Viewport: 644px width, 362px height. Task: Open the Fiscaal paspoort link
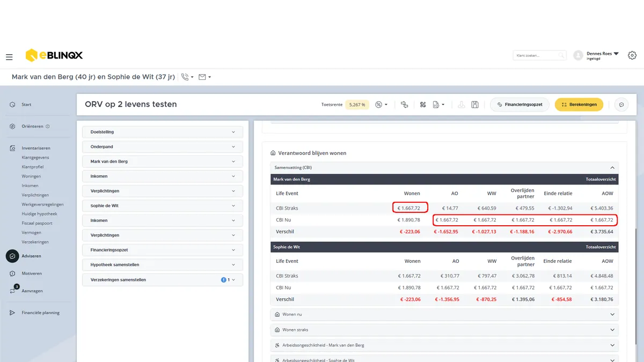[37, 223]
